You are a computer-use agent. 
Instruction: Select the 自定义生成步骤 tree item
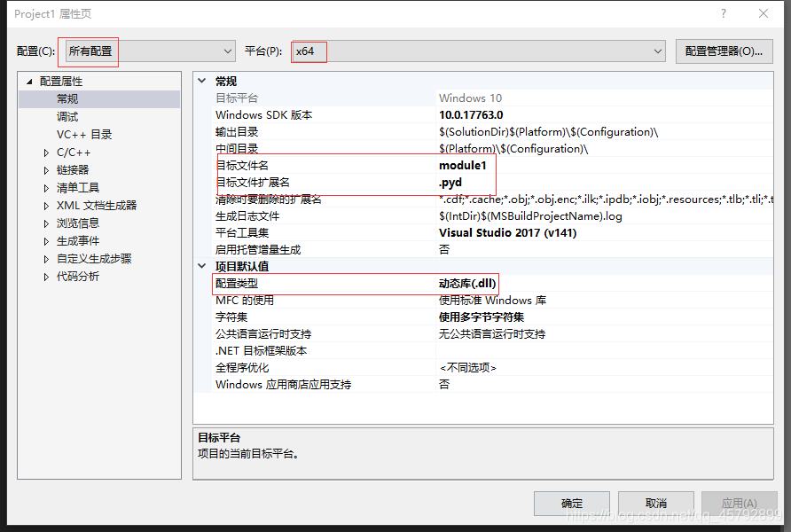coord(94,259)
